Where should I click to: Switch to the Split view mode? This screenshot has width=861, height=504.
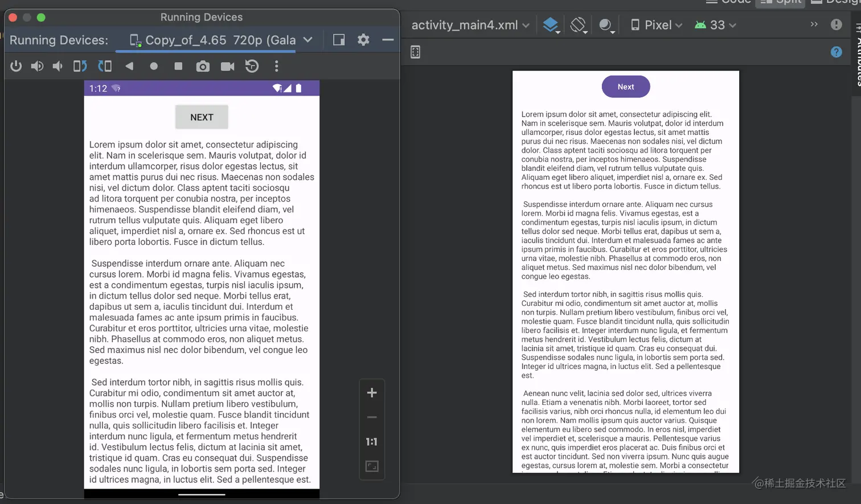coord(780,2)
